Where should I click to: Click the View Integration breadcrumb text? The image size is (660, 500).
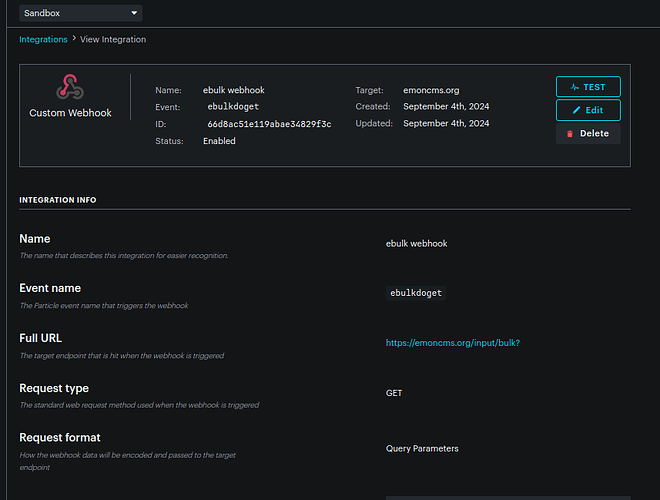[113, 40]
